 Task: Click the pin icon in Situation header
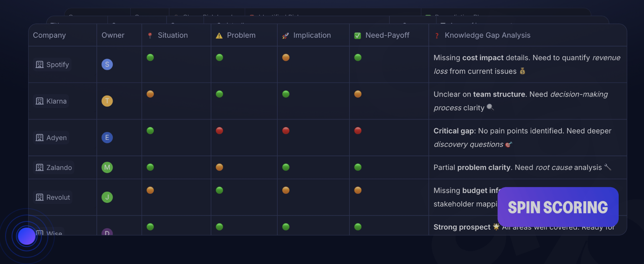150,35
